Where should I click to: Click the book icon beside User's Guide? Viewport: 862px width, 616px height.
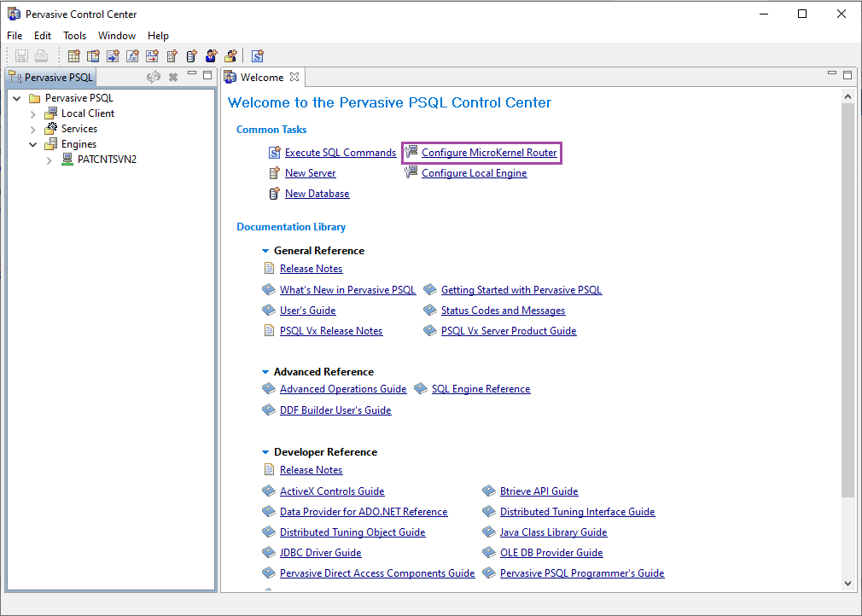click(268, 310)
